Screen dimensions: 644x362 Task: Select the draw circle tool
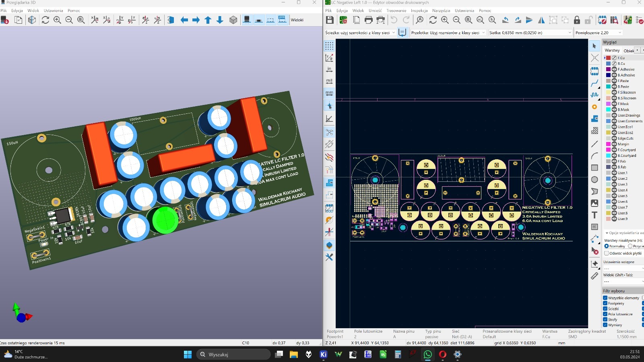pyautogui.click(x=594, y=179)
